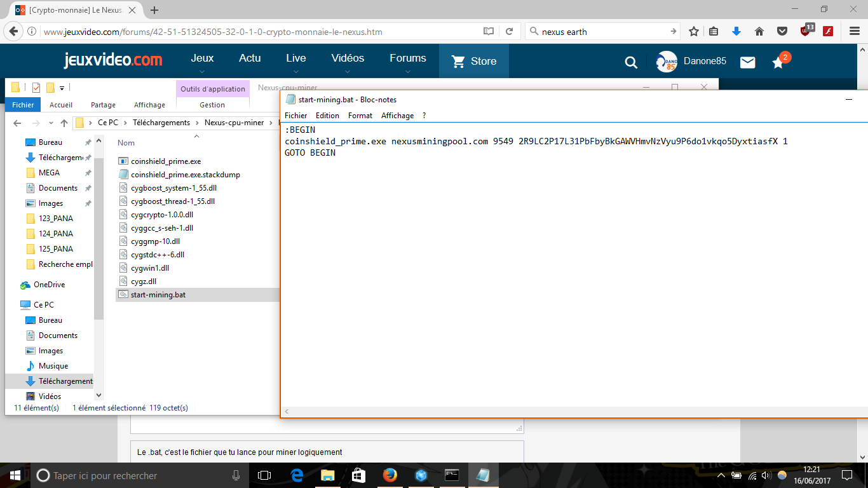The width and height of the screenshot is (868, 488).
Task: Click the uBlock extension icon
Action: tap(806, 31)
